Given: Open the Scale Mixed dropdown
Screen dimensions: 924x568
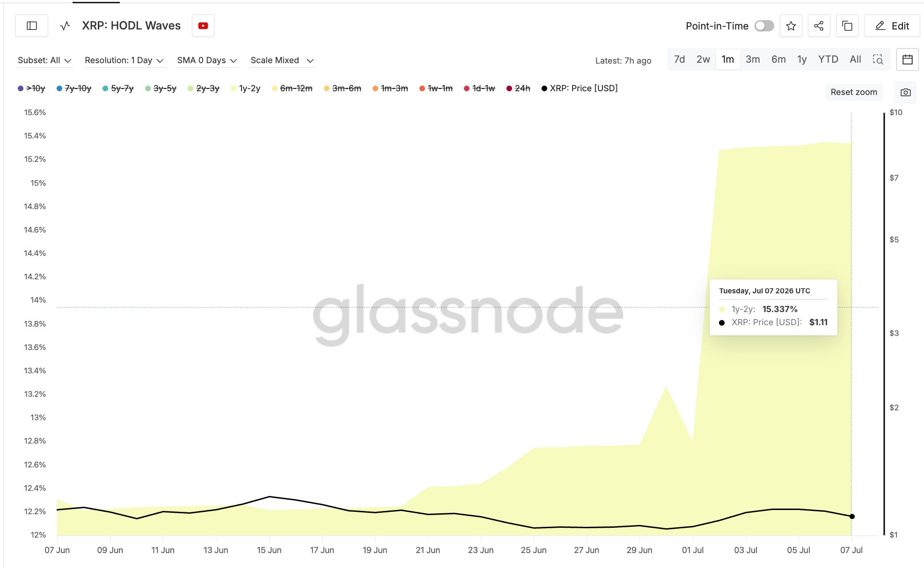Looking at the screenshot, I should click(282, 60).
